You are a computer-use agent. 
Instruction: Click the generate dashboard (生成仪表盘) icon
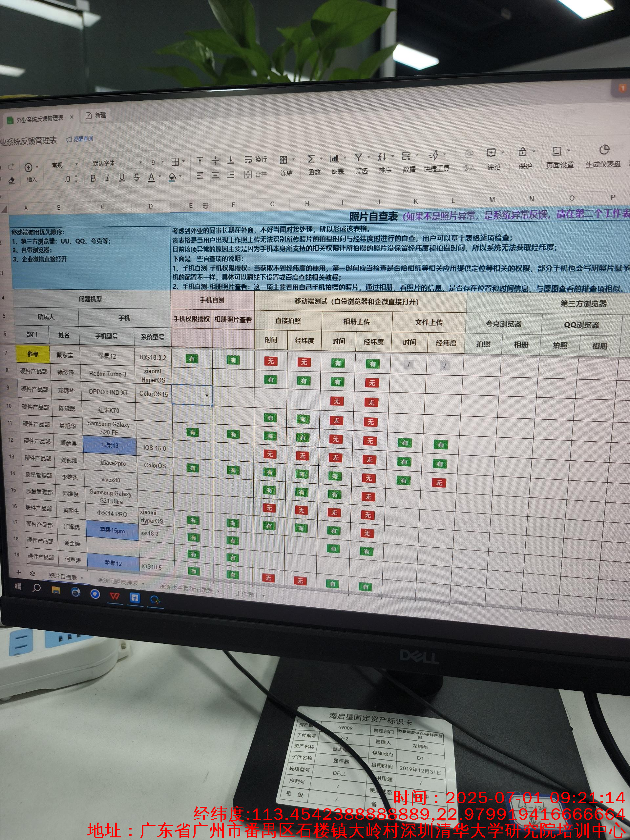[604, 150]
